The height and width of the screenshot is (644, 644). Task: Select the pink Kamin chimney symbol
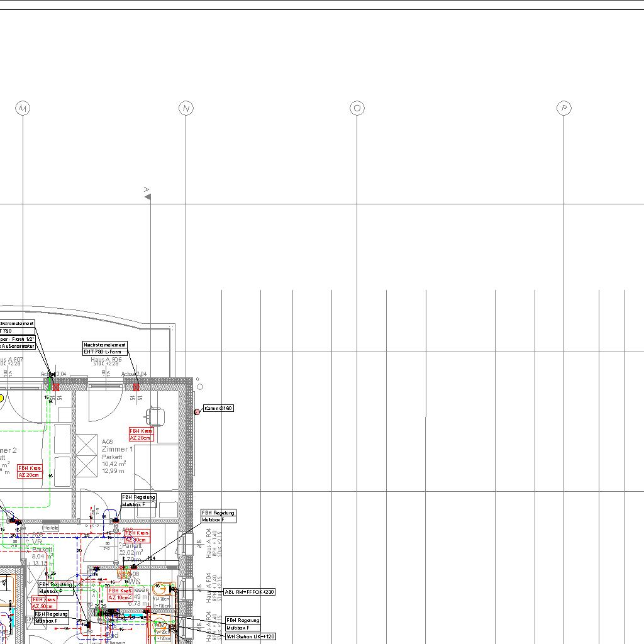[x=197, y=411]
